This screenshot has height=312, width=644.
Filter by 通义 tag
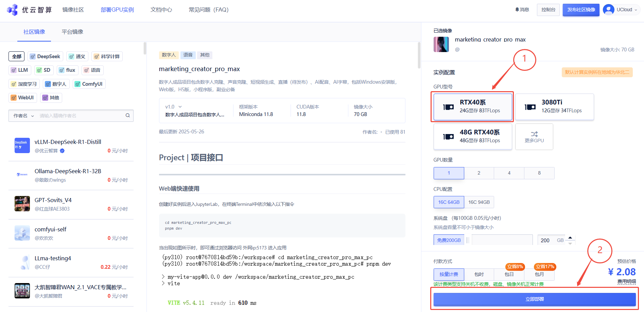tap(77, 56)
